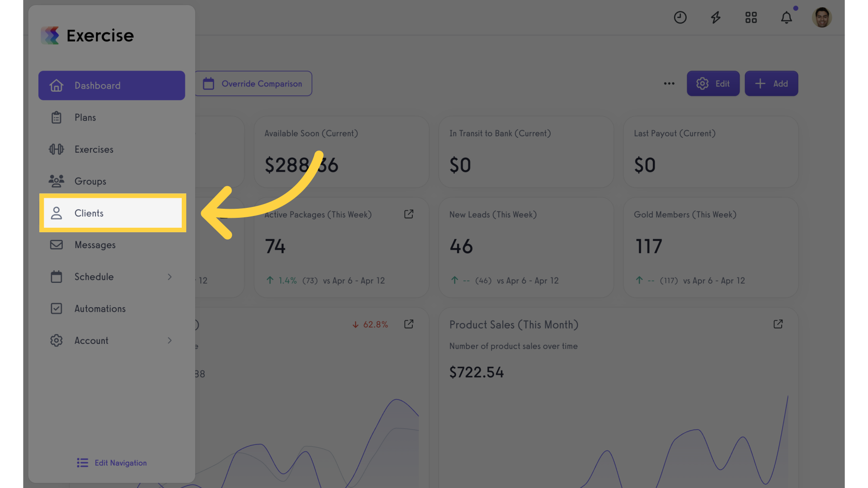Click the Product Sales amount $722.54
Image resolution: width=868 pixels, height=488 pixels.
[476, 372]
